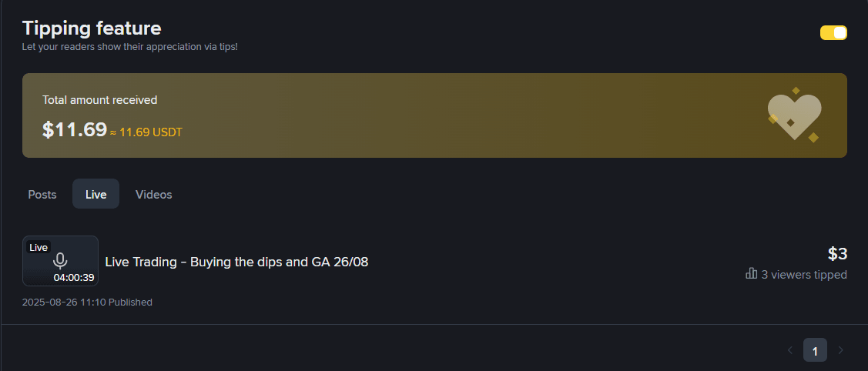
Task: Click the 11.69 USDT conversion text
Action: (150, 132)
